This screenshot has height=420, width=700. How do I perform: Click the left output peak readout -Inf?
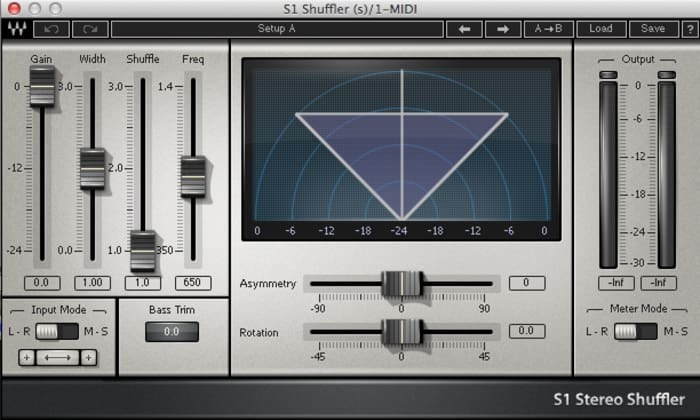coord(616,283)
